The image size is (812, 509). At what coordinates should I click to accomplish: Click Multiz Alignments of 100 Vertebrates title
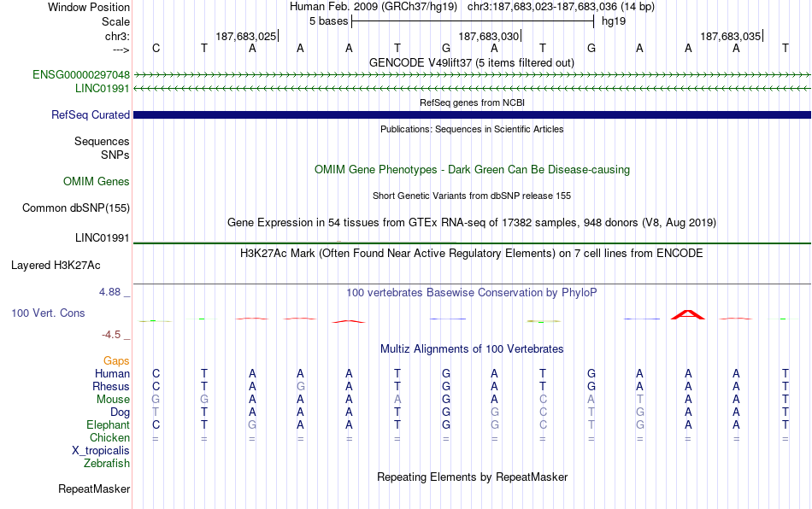point(472,348)
